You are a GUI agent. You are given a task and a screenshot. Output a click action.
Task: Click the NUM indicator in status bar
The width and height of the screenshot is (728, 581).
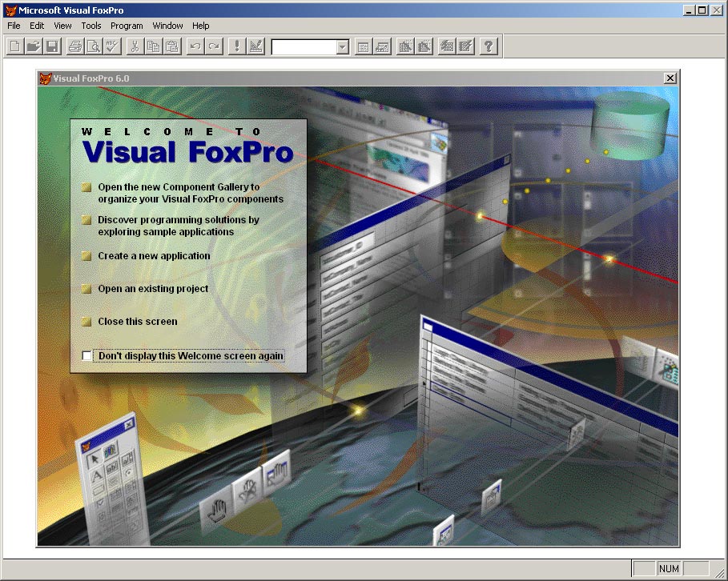pyautogui.click(x=669, y=568)
